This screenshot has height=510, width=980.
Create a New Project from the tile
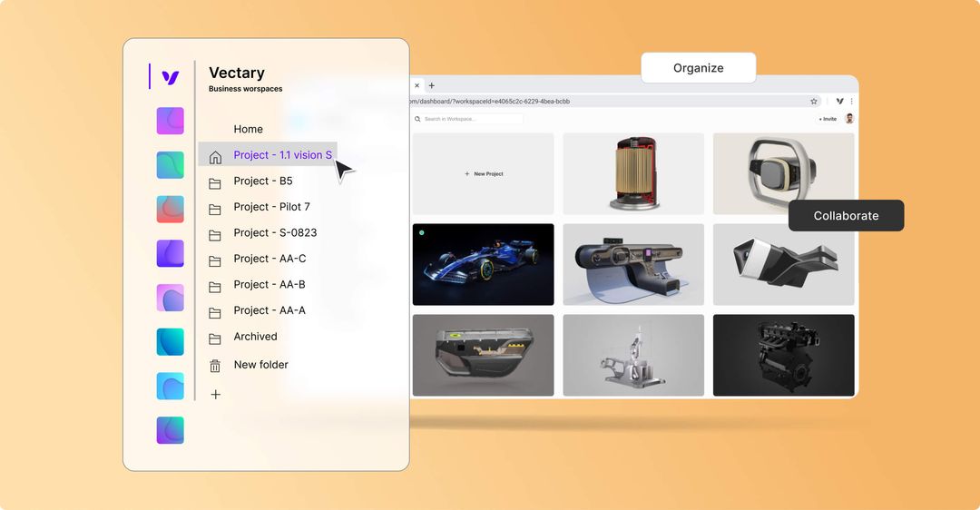(483, 173)
